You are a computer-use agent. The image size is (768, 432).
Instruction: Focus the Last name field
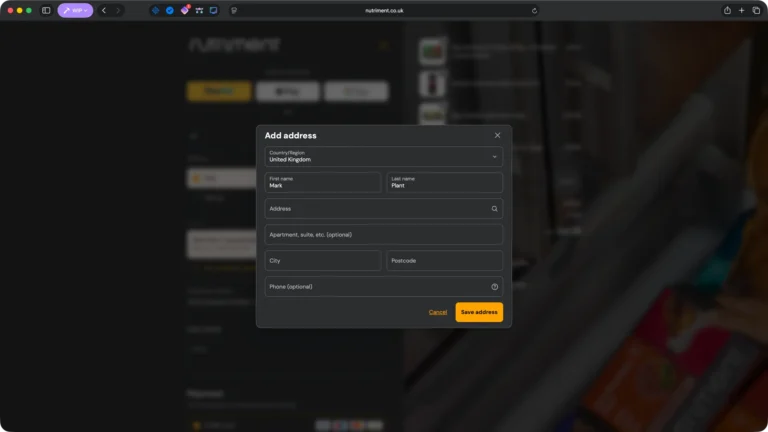[x=444, y=182]
